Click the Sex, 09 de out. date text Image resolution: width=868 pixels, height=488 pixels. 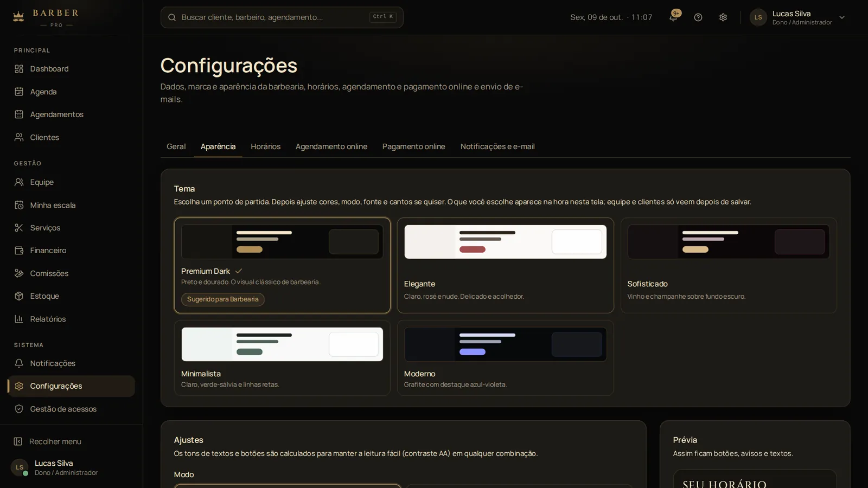click(596, 17)
